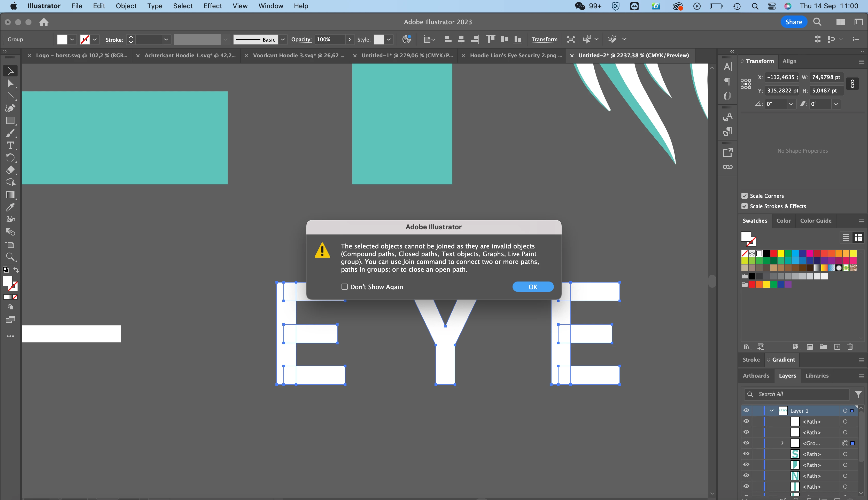Click the swatches panel trash icon

pyautogui.click(x=850, y=347)
